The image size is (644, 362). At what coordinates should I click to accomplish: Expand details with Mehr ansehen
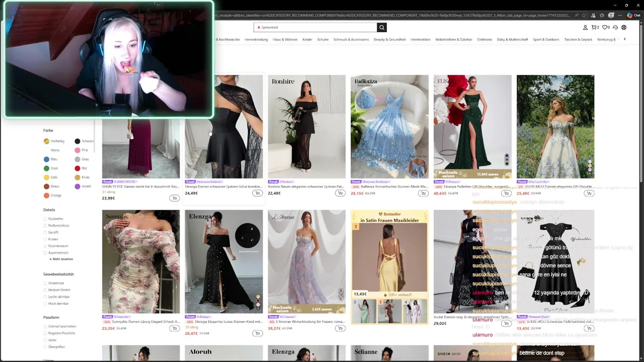coord(61,259)
